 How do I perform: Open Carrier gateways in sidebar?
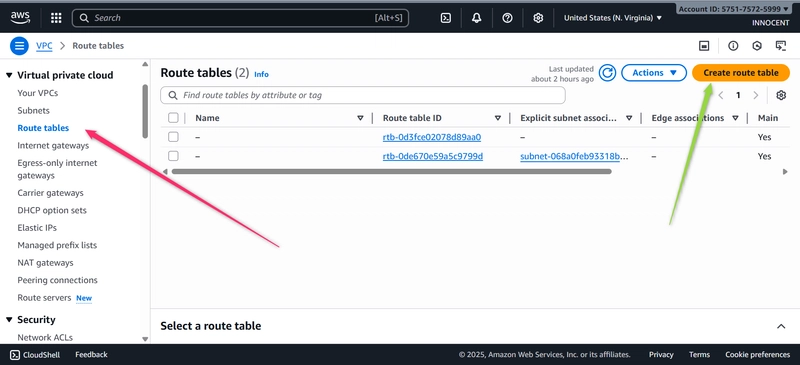(51, 193)
